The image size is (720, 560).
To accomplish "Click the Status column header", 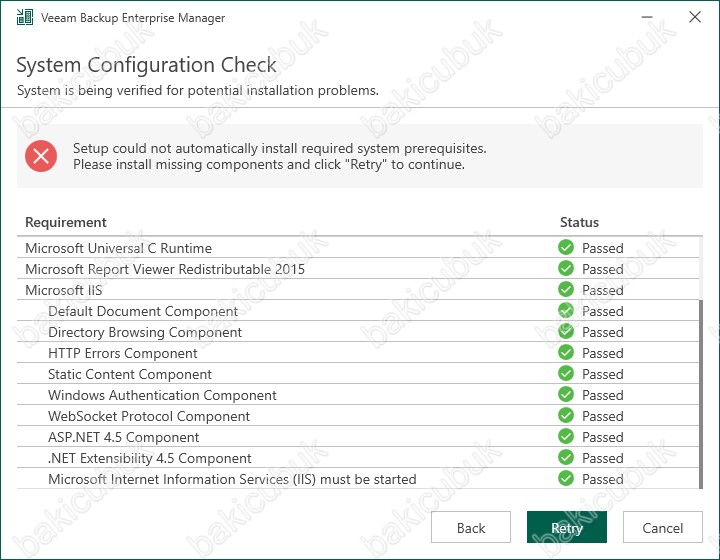I will (579, 222).
